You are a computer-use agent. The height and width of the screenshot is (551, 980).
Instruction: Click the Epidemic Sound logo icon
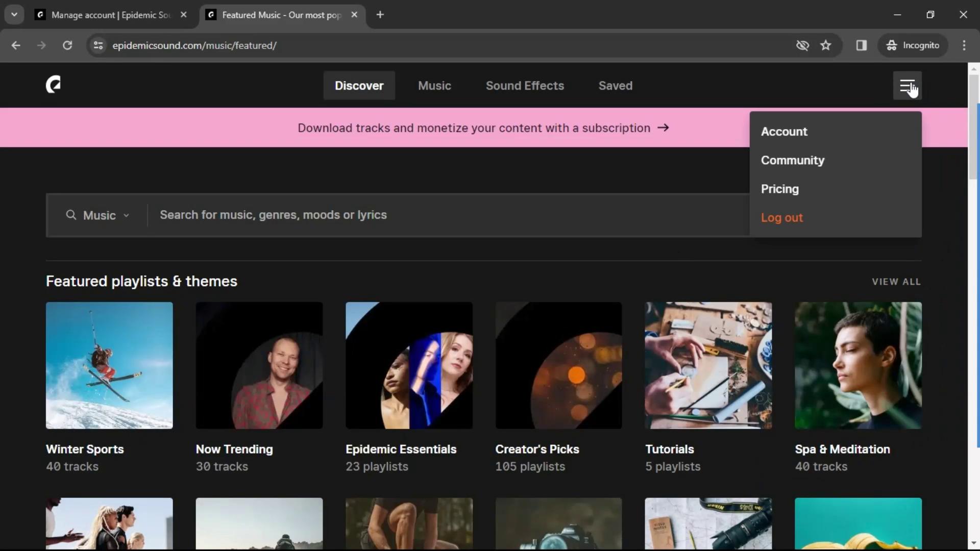pos(53,85)
